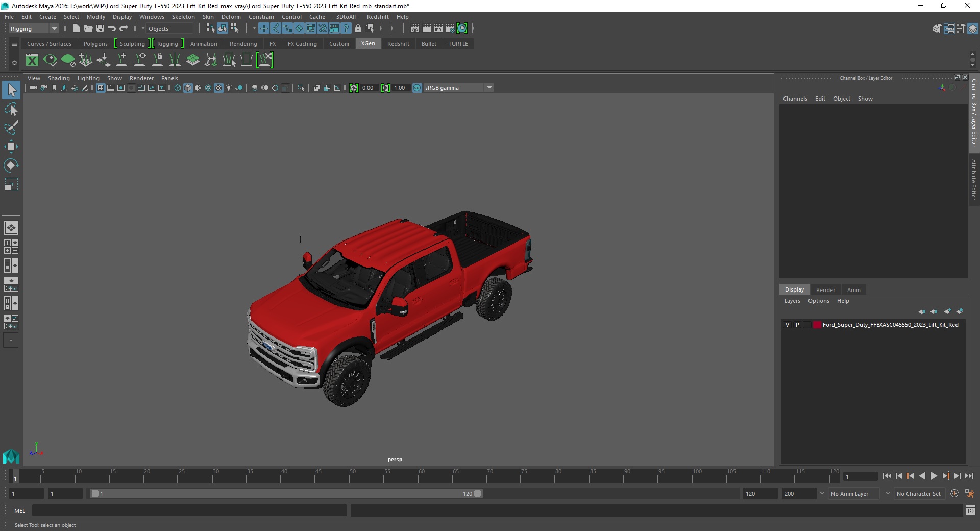980x531 pixels.
Task: Open the shelf tab menu icon
Action: (x=14, y=44)
